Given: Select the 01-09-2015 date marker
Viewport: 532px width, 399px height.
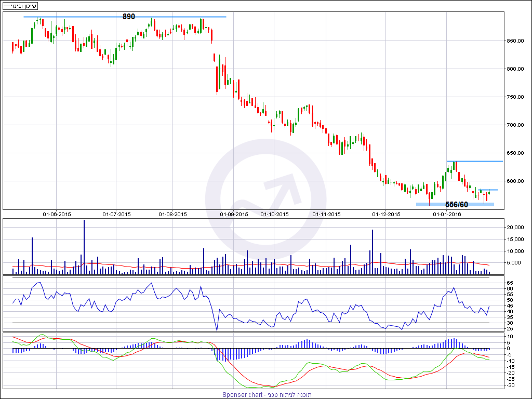Looking at the screenshot, I should pyautogui.click(x=234, y=214).
